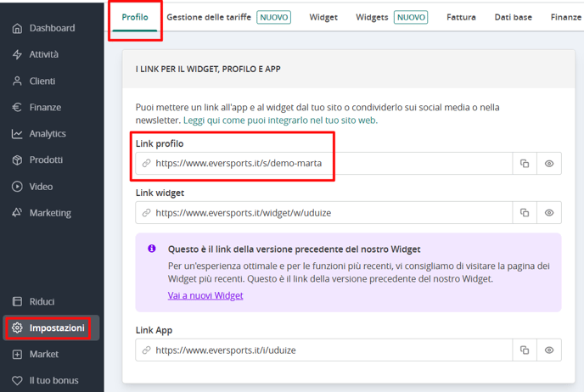Click the purple info icon in notice
584x392 pixels.
pyautogui.click(x=152, y=249)
